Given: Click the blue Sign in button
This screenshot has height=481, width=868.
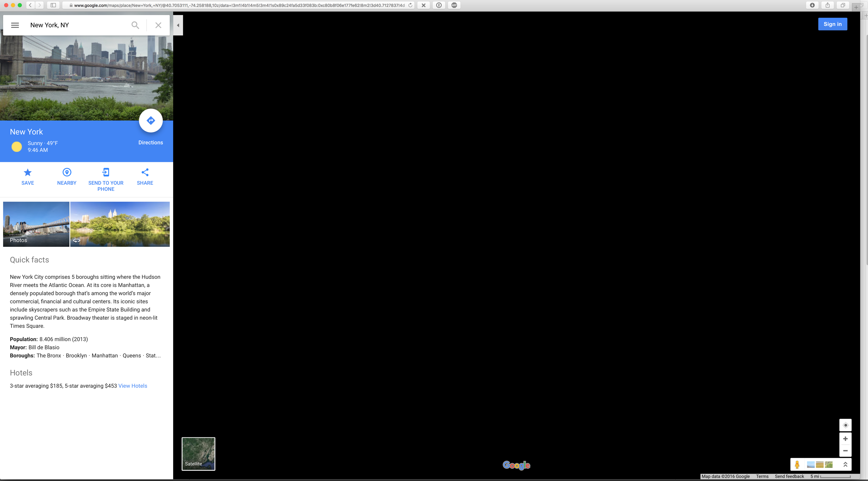Looking at the screenshot, I should pos(832,24).
